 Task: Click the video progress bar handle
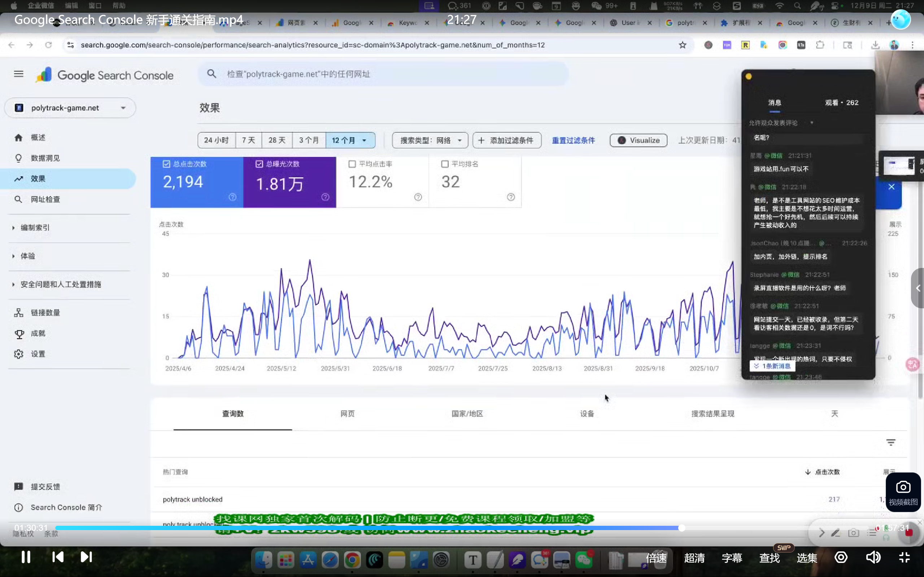coord(681,528)
